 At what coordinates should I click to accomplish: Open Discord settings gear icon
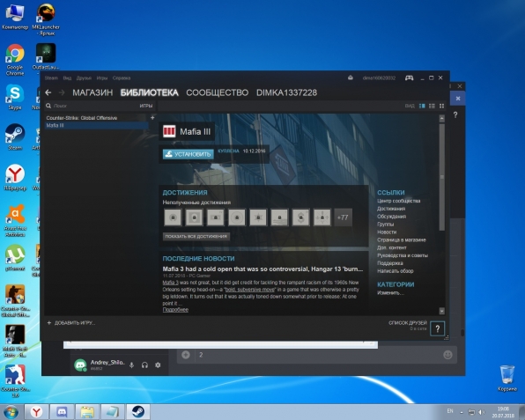(x=158, y=365)
